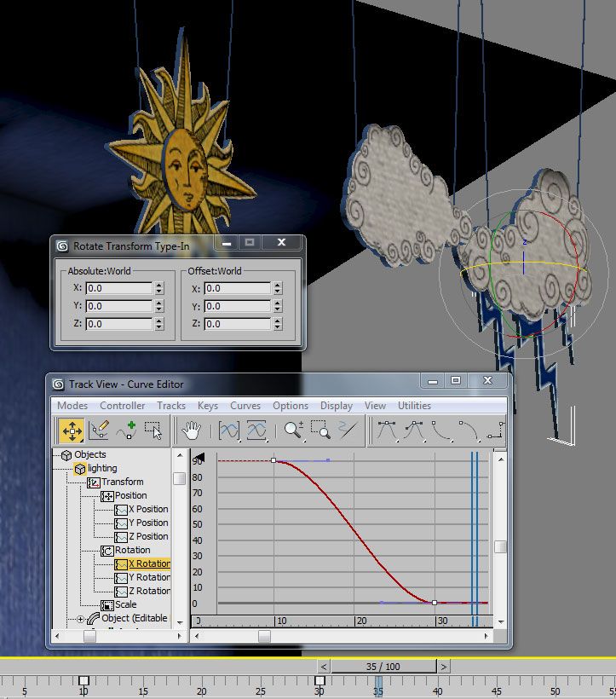
Task: Click Zoom Horizontal Extents icon
Action: point(230,430)
